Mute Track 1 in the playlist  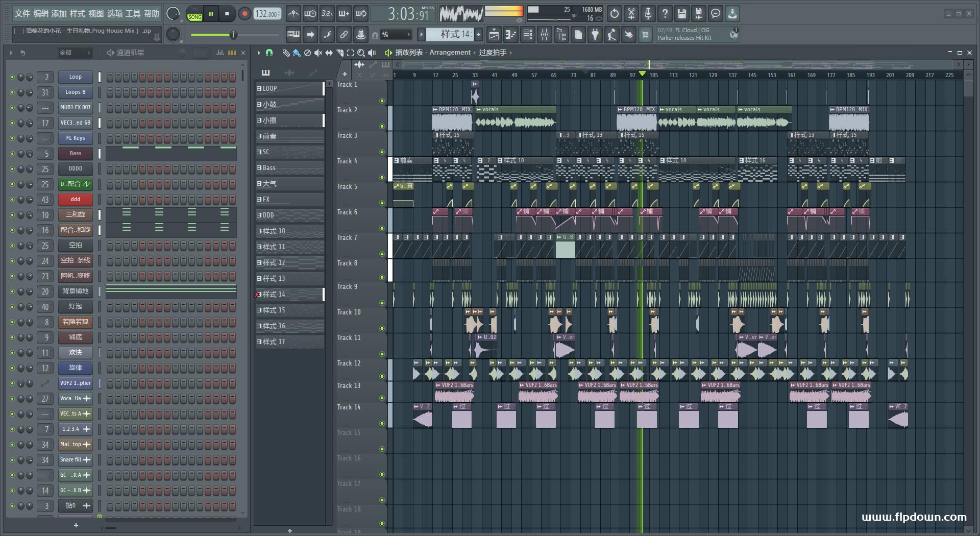point(382,101)
